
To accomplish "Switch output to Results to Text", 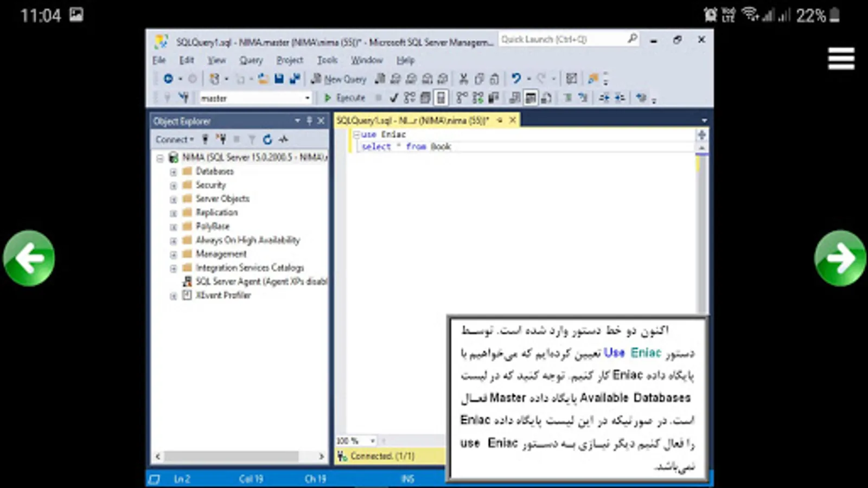I will click(x=515, y=98).
